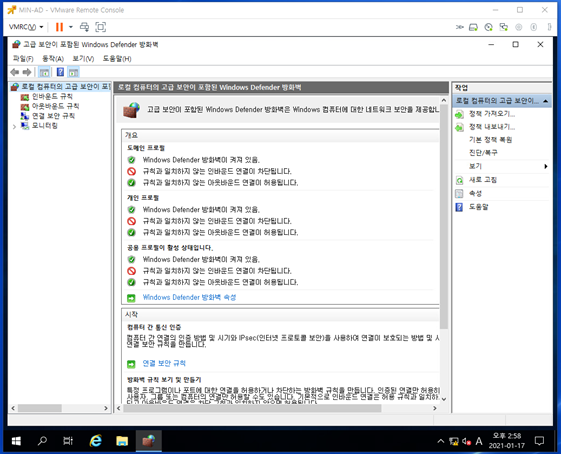Screen dimensions: 561x454
Task: Open the 파일(F) menu
Action: point(23,59)
